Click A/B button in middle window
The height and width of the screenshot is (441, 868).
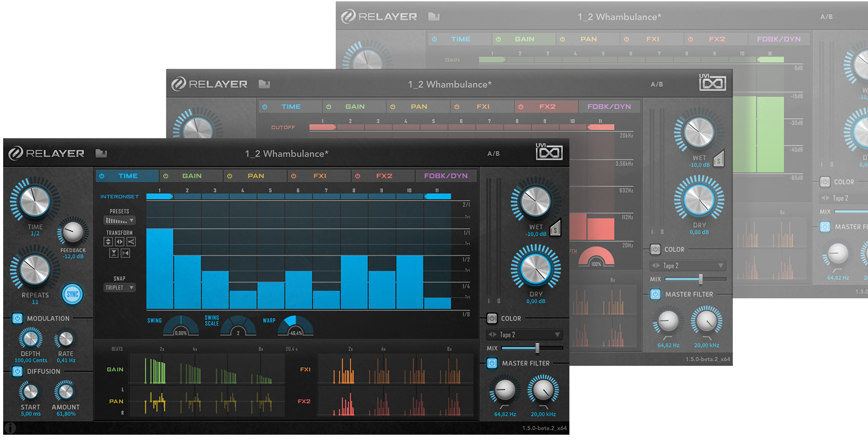[x=657, y=84]
